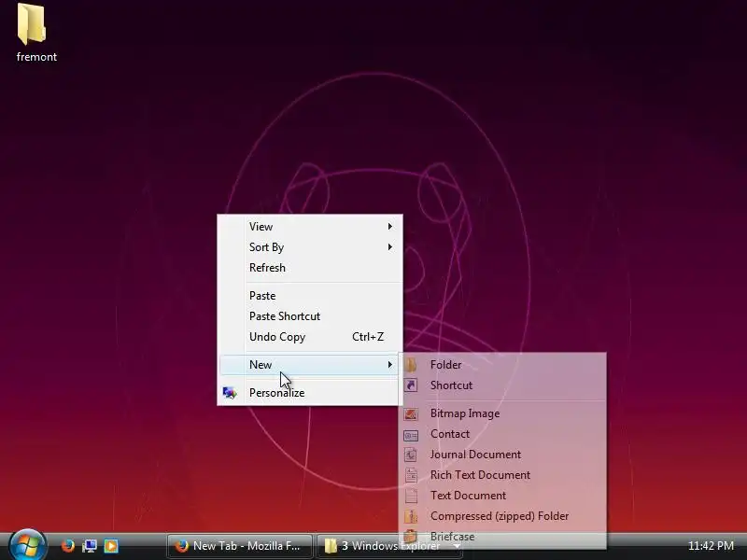This screenshot has width=747, height=560.
Task: Click the Compressed zipped Folder icon
Action: (x=411, y=516)
